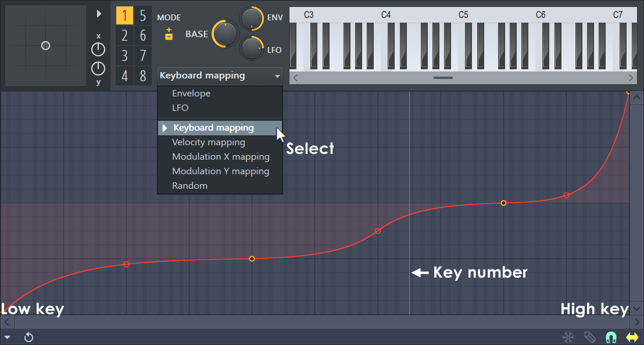Choose Modulation X mapping option
The height and width of the screenshot is (345, 644).
(220, 157)
